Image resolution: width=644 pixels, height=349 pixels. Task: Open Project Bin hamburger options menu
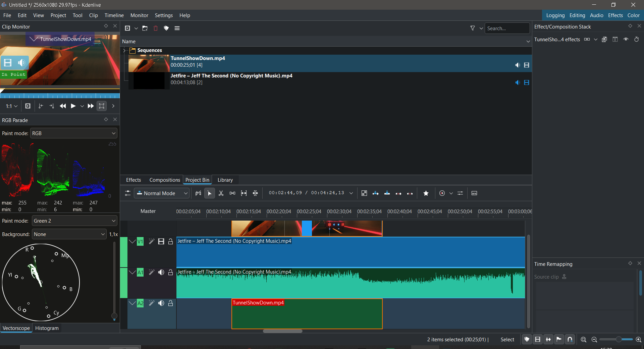point(177,28)
